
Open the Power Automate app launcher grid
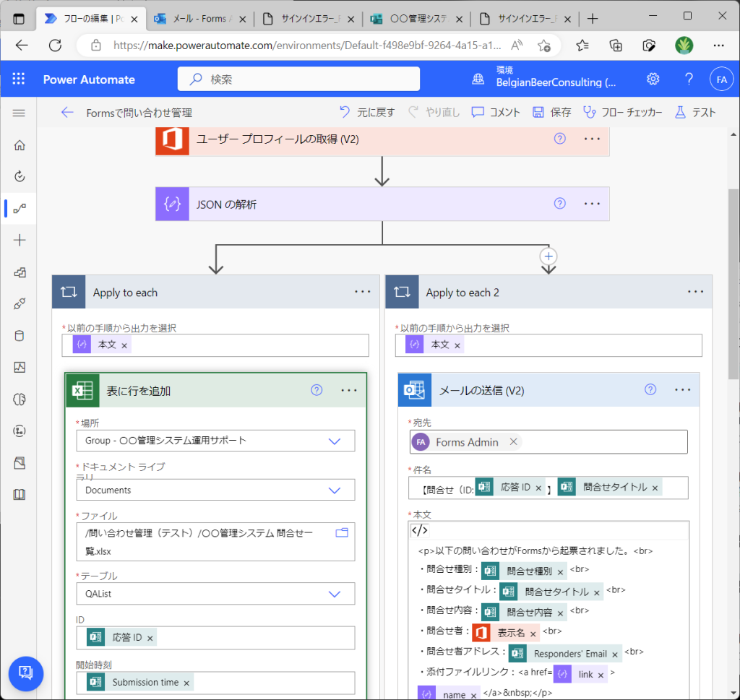(x=18, y=79)
